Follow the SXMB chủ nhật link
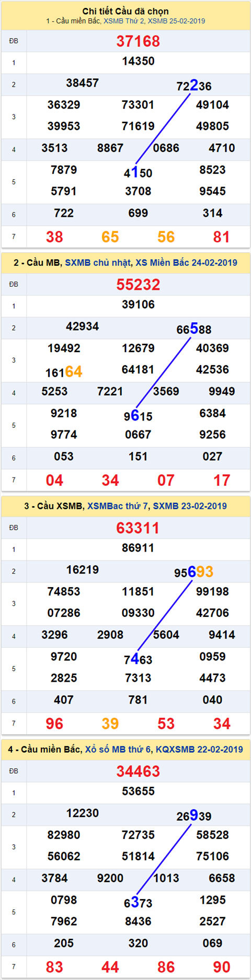Screen dimensions: 251x980 (x=98, y=263)
